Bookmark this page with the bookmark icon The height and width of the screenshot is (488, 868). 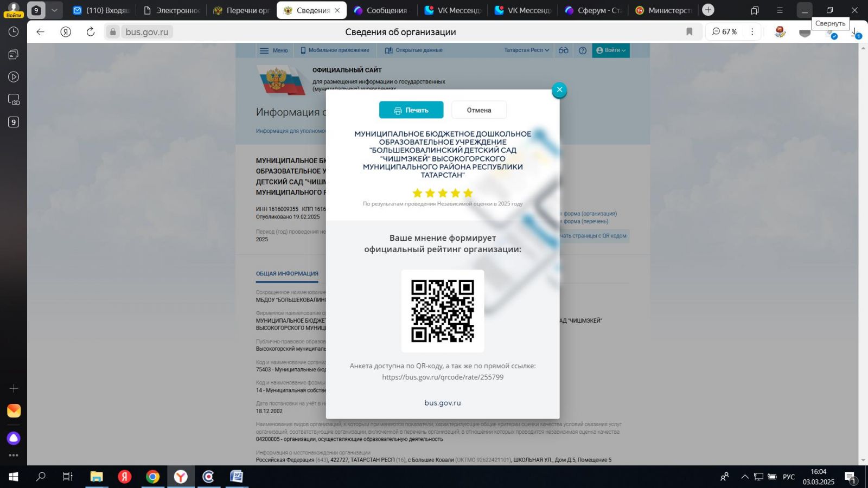pyautogui.click(x=689, y=32)
